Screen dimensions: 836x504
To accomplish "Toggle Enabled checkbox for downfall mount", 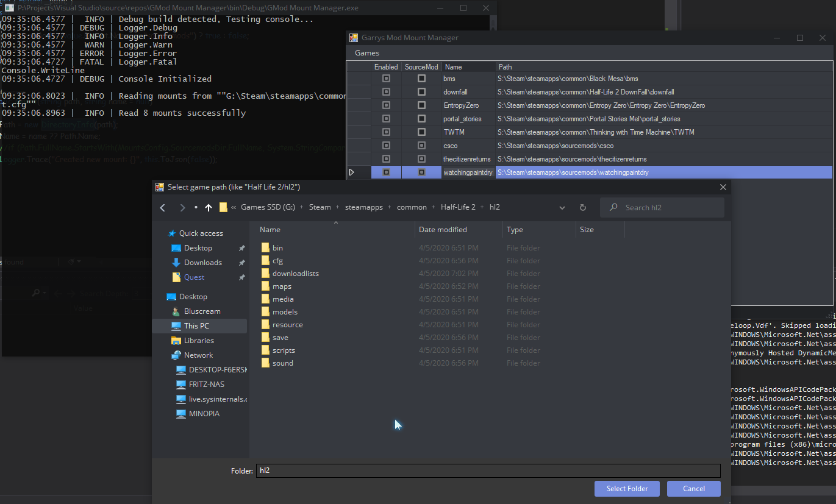I will click(x=386, y=92).
